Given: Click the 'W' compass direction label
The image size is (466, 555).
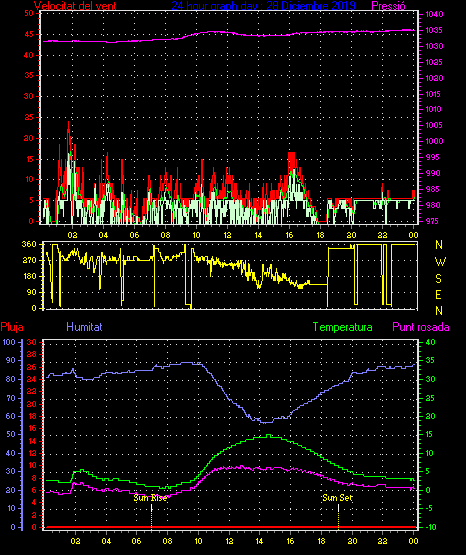Looking at the screenshot, I should tap(440, 262).
